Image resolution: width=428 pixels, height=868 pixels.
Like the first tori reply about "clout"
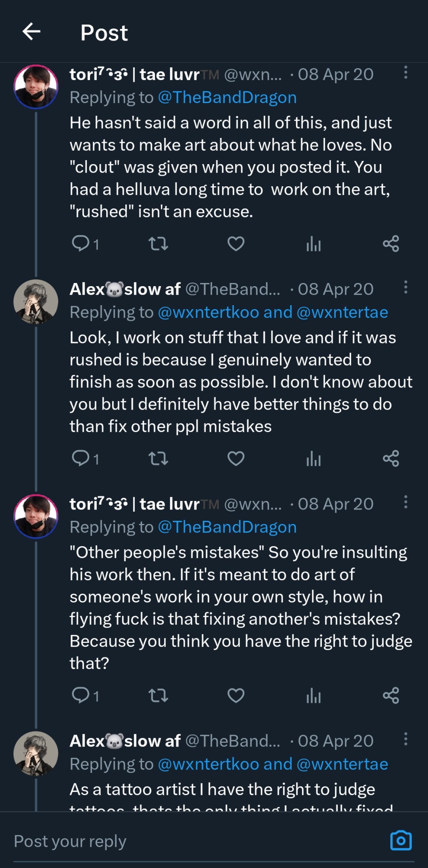(x=235, y=244)
